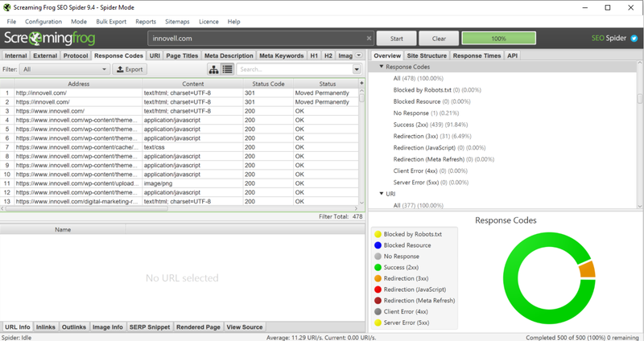This screenshot has height=341, width=644.
Task: Click the Screaming Frog logo
Action: tap(50, 38)
